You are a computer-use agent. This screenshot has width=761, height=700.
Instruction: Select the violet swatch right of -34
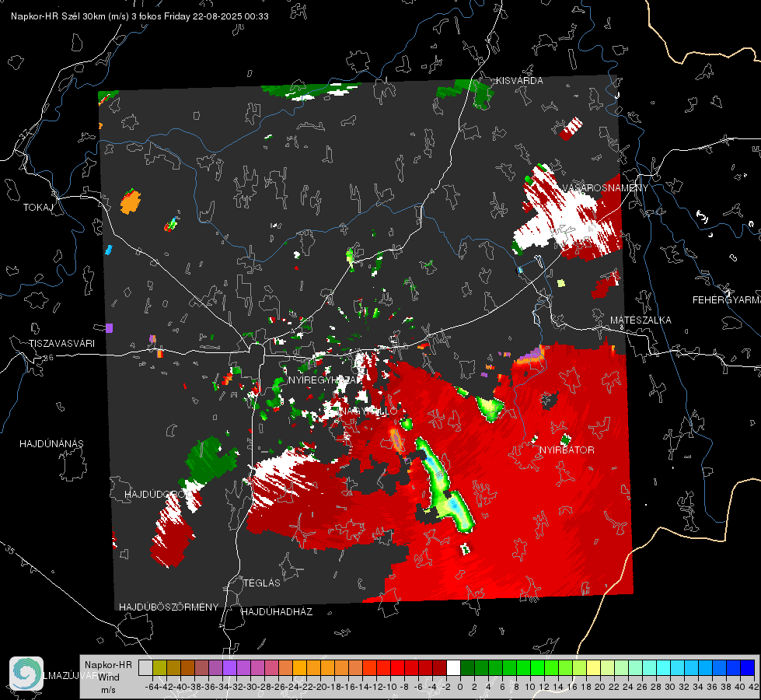[229, 668]
